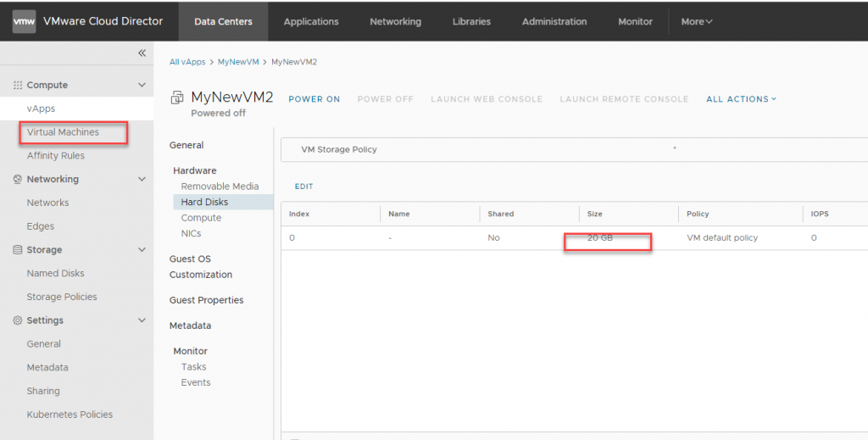The width and height of the screenshot is (868, 440).
Task: Click the VM Storage Policy field
Action: [x=574, y=149]
